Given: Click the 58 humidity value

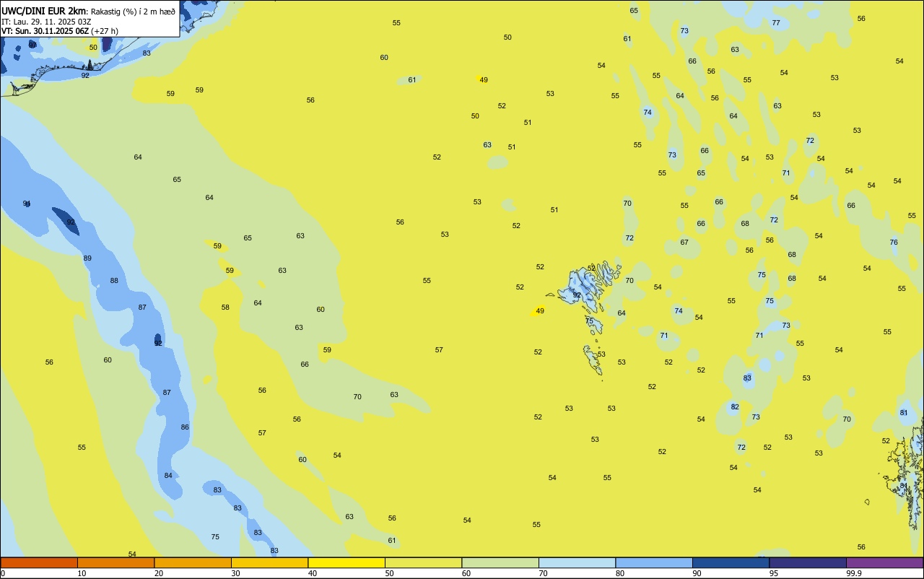Looking at the screenshot, I should click(225, 307).
